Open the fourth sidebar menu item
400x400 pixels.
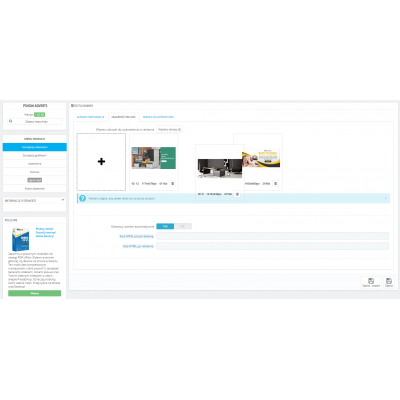pos(35,172)
